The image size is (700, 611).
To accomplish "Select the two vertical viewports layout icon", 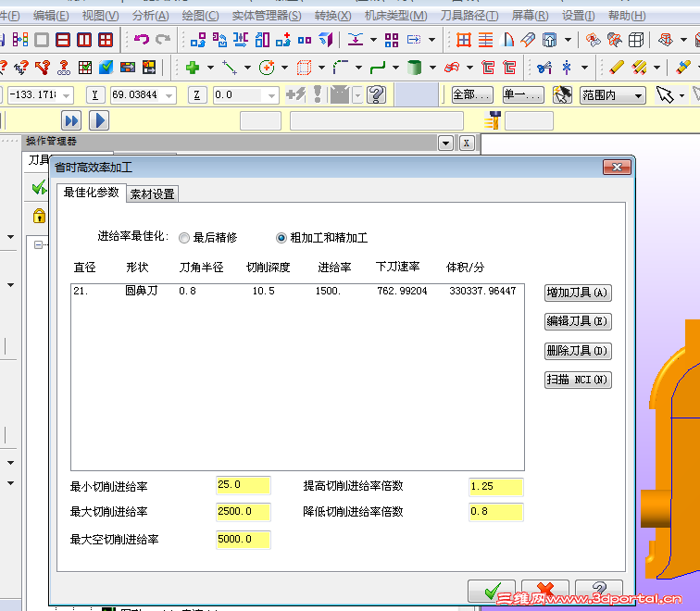I will click(84, 40).
